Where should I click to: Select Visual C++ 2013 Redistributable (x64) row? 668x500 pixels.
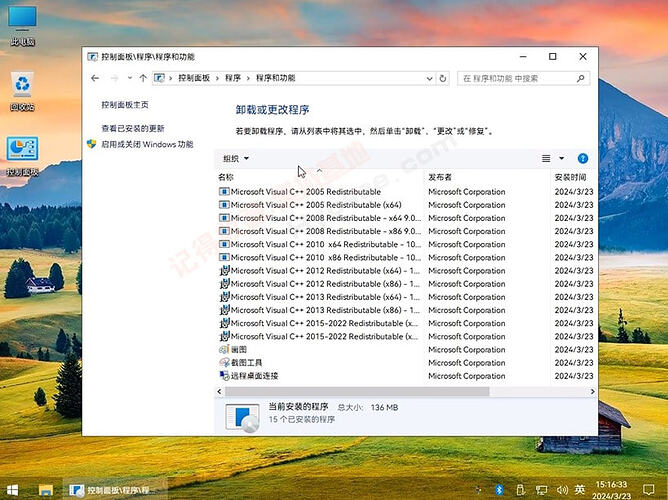point(405,297)
